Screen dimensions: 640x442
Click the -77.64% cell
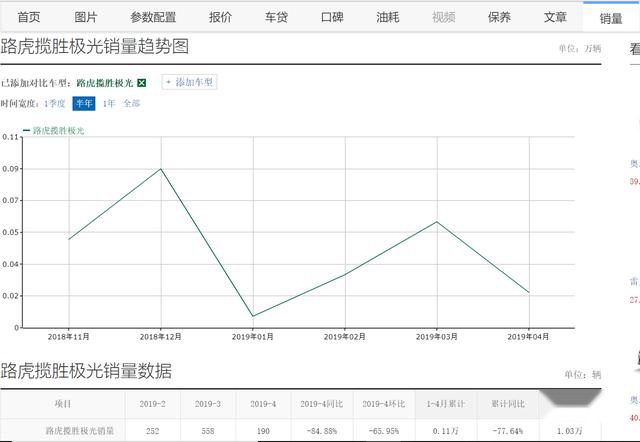point(508,431)
